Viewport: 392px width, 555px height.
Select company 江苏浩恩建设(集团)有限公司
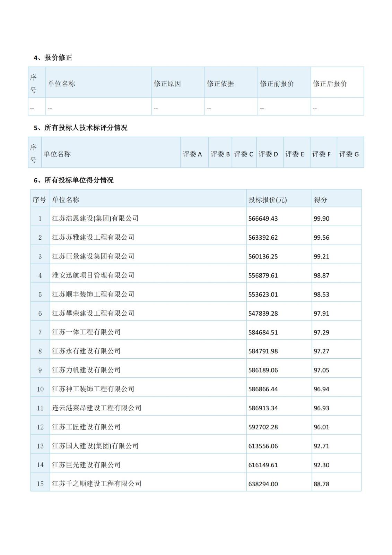pos(95,219)
